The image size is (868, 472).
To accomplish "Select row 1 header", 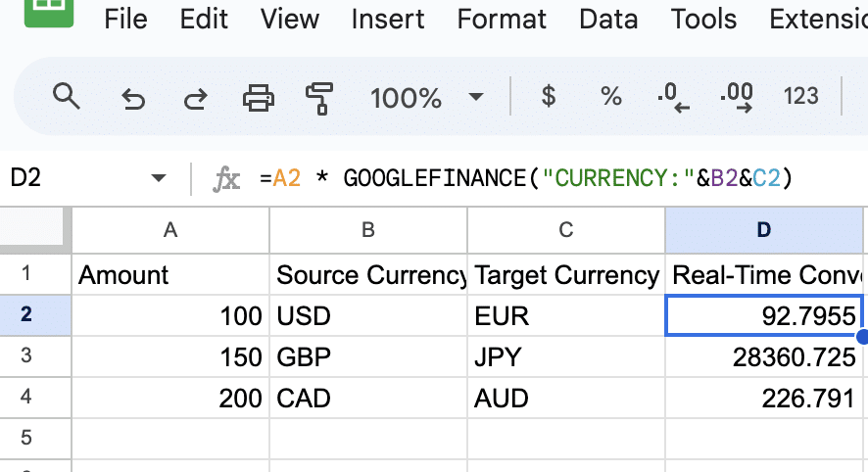I will (x=35, y=274).
